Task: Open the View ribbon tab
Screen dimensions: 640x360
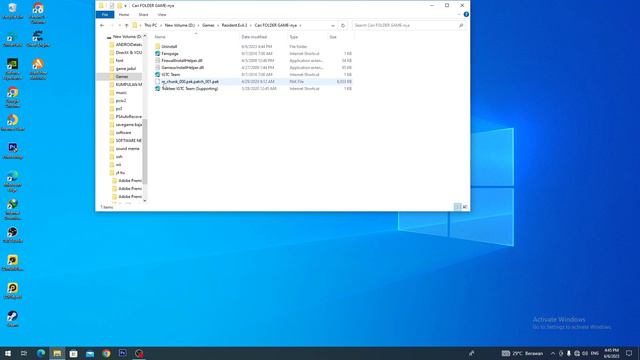Action: [162, 15]
